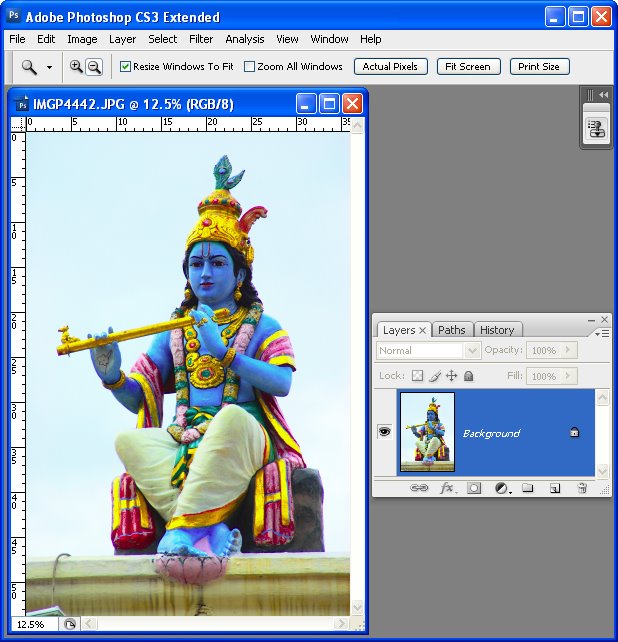Image resolution: width=618 pixels, height=642 pixels.
Task: Click document horizontal scroll right arrow
Action: click(x=341, y=624)
